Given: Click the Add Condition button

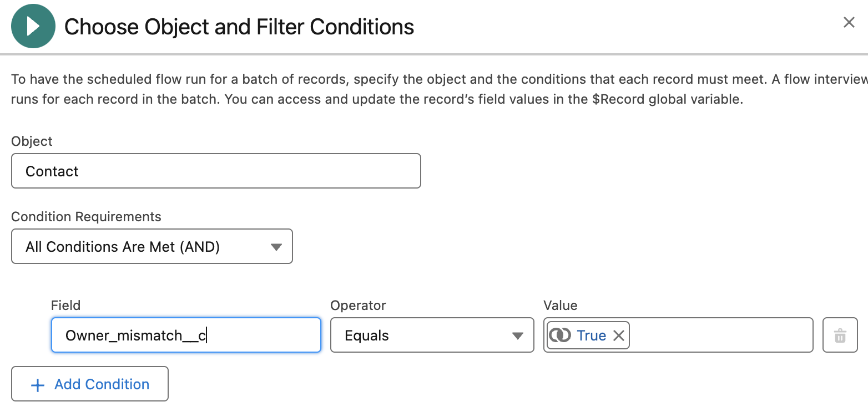Looking at the screenshot, I should pyautogui.click(x=90, y=384).
